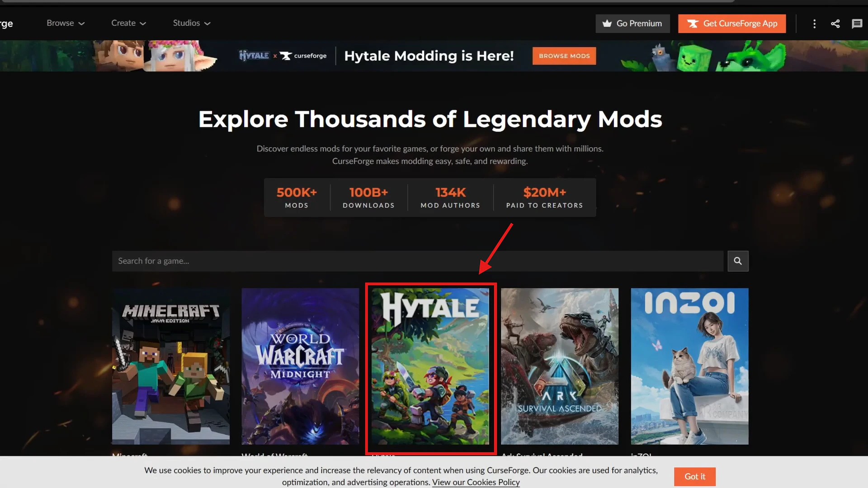Screen dimensions: 868x488
Task: Open the three-dot more options menu
Action: click(x=815, y=23)
